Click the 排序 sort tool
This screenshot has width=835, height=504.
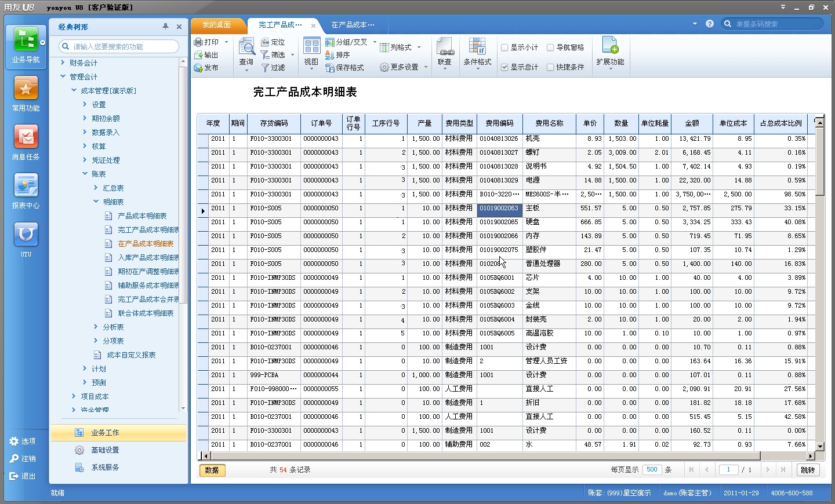pyautogui.click(x=338, y=55)
